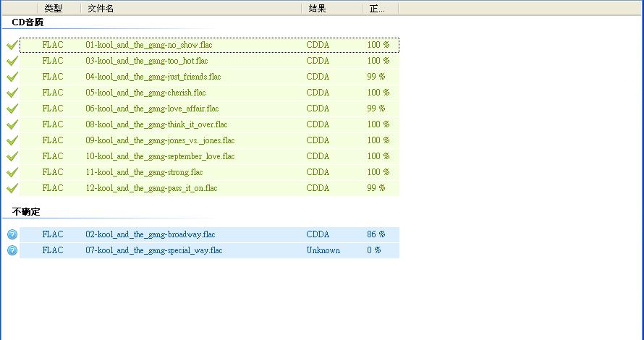Click green checkmark icon beside strong.flac row
This screenshot has width=644, height=340.
[12, 172]
